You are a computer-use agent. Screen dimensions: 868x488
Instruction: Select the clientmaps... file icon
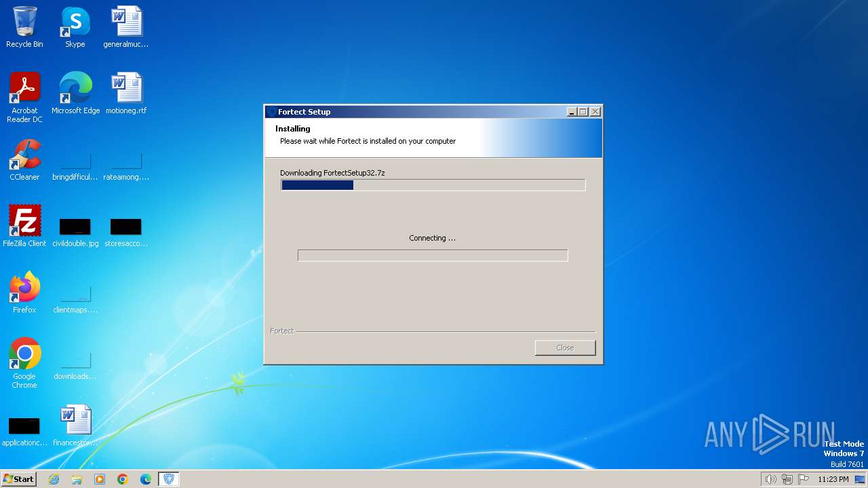pos(75,299)
